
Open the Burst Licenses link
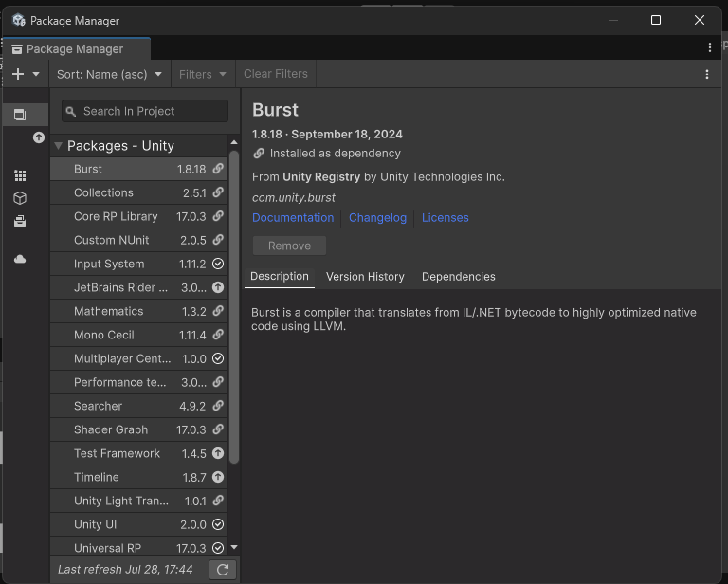tap(446, 218)
